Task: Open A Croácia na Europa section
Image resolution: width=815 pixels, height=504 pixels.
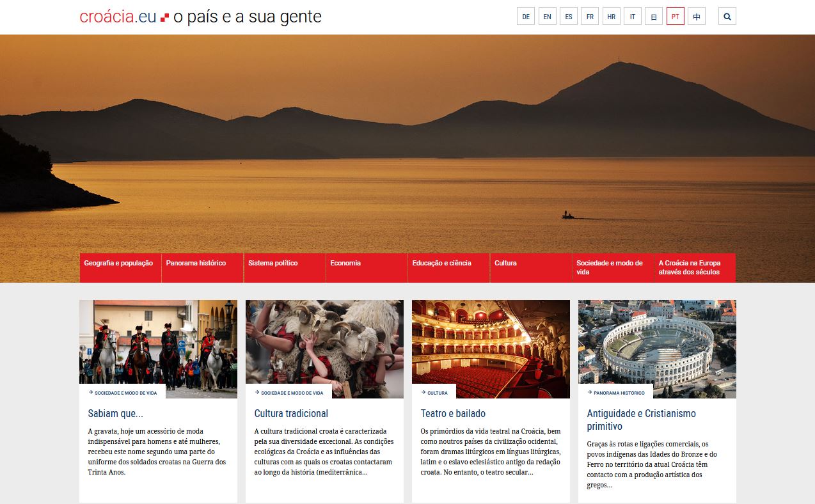Action: coord(690,267)
